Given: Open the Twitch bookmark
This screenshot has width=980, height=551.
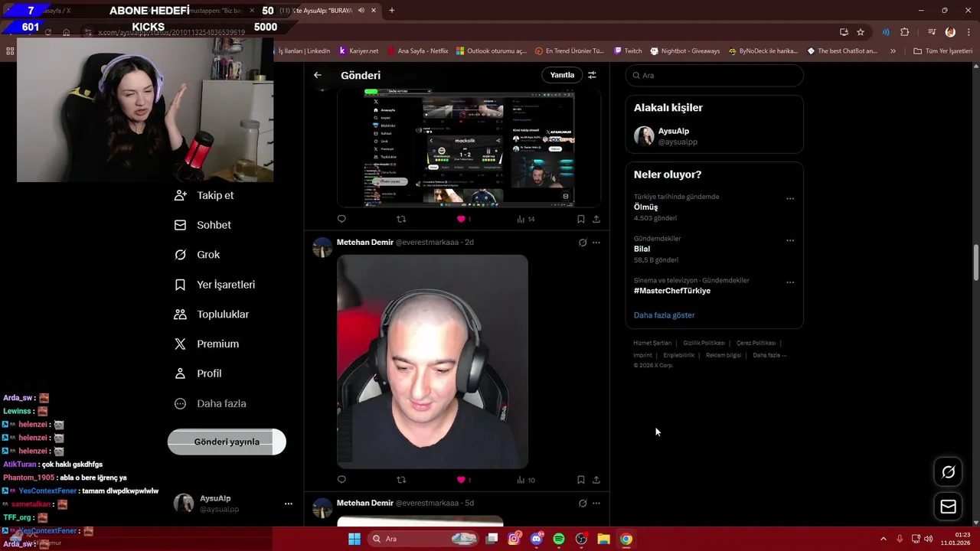Looking at the screenshot, I should [628, 51].
